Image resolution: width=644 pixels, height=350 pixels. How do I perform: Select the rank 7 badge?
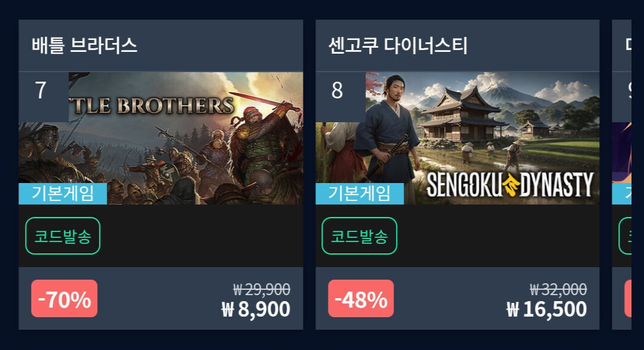(44, 97)
